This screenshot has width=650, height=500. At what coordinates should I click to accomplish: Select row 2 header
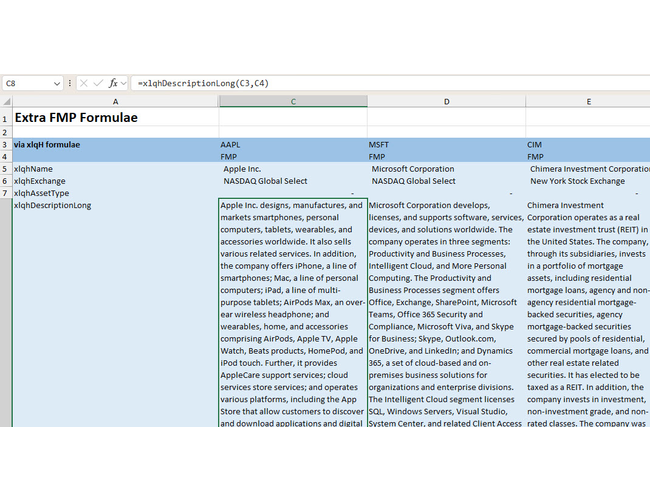coord(6,132)
